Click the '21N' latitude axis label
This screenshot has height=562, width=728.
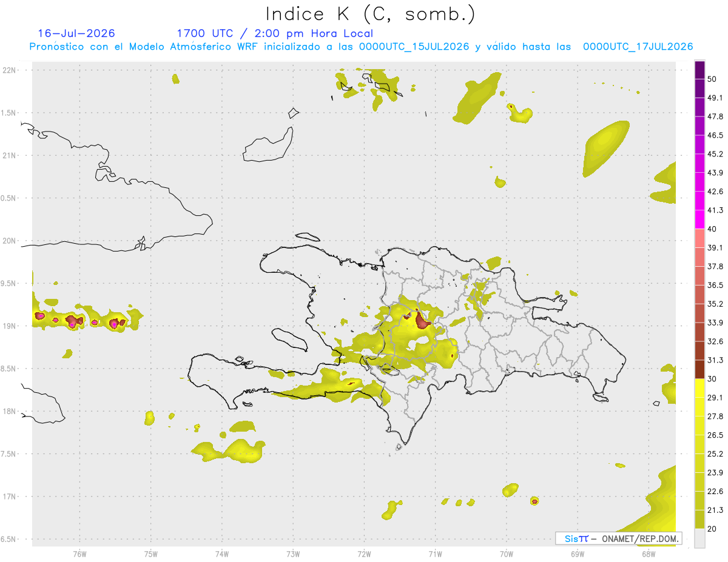click(x=9, y=156)
